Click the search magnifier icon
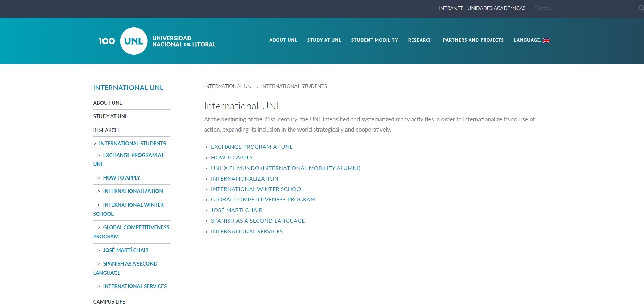The image size is (644, 308). pyautogui.click(x=641, y=8)
